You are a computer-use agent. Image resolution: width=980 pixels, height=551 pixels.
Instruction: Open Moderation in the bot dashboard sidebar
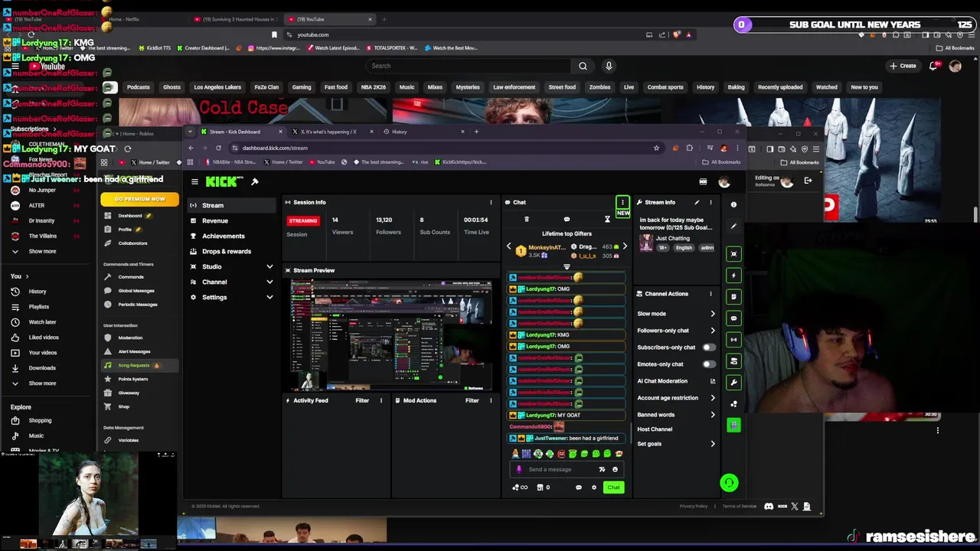click(130, 337)
